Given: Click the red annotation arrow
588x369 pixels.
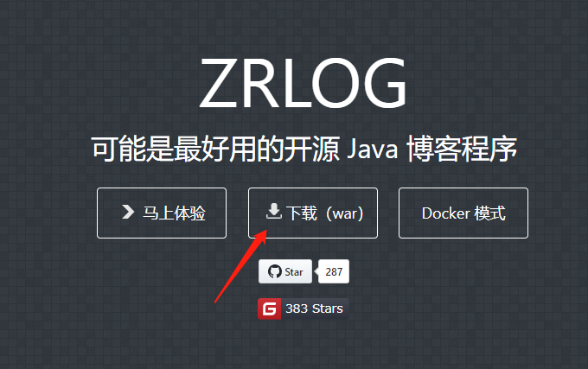Looking at the screenshot, I should click(240, 266).
